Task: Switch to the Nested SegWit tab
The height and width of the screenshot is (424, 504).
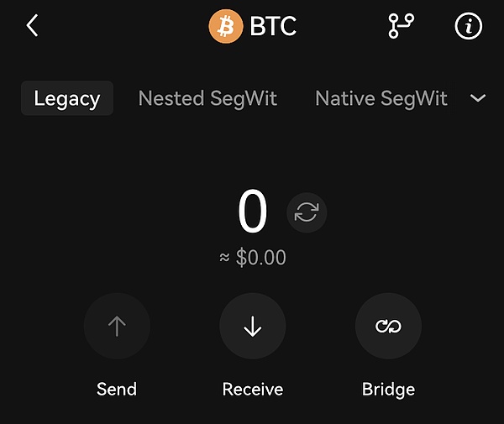Action: click(x=207, y=98)
